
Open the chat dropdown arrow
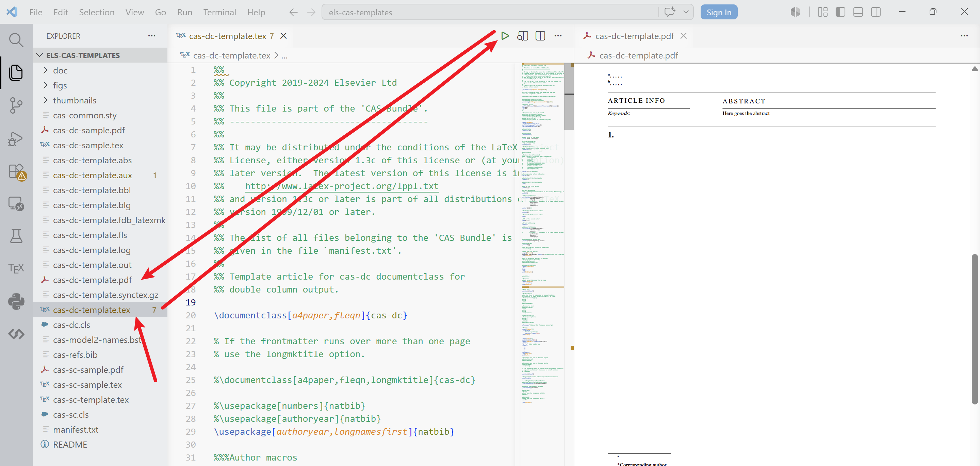tap(686, 12)
